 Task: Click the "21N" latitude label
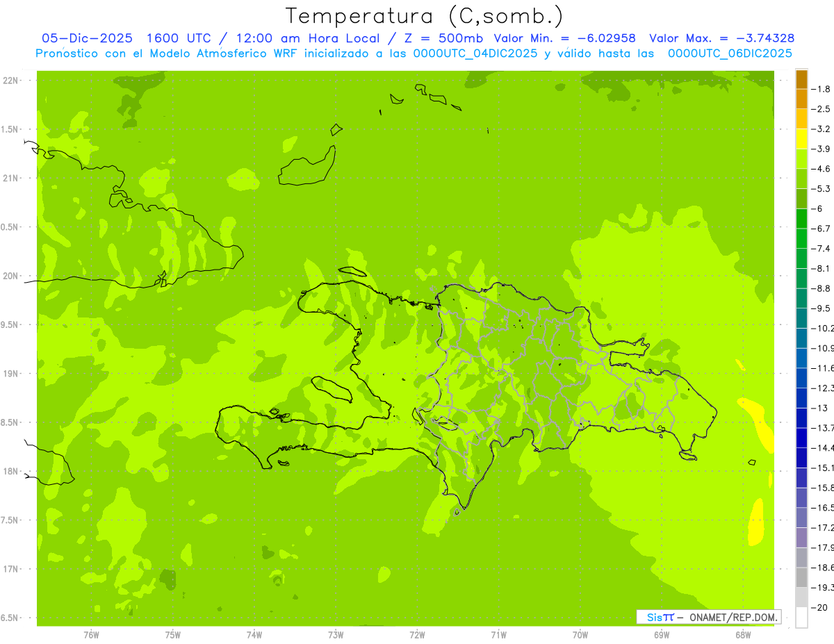tap(10, 179)
